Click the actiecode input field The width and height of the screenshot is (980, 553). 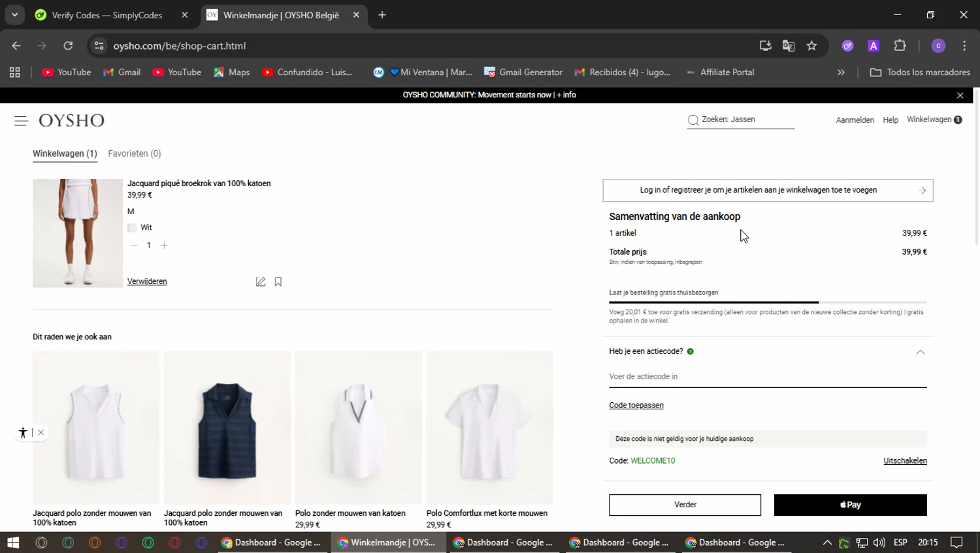coord(768,377)
